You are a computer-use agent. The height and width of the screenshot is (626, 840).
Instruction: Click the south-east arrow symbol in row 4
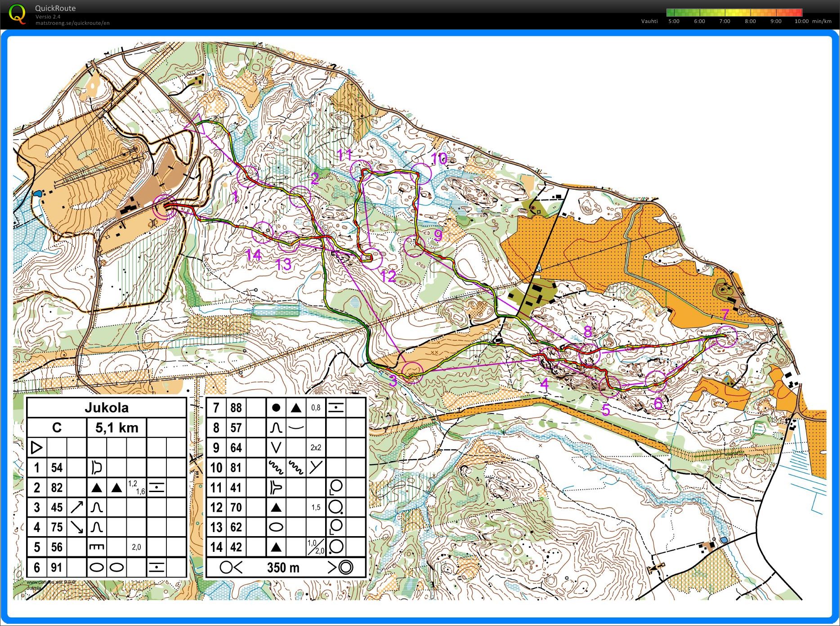(77, 527)
